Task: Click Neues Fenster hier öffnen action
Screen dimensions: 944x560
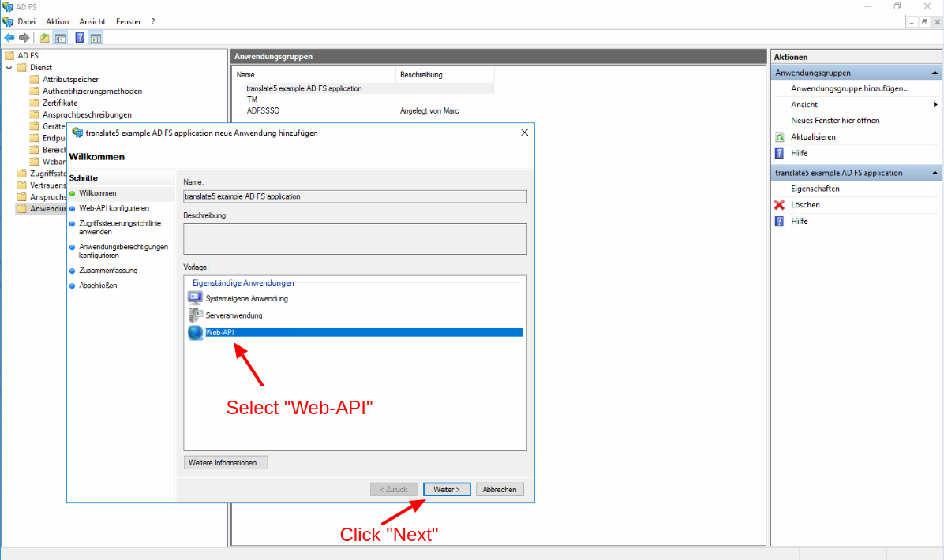Action: point(835,121)
